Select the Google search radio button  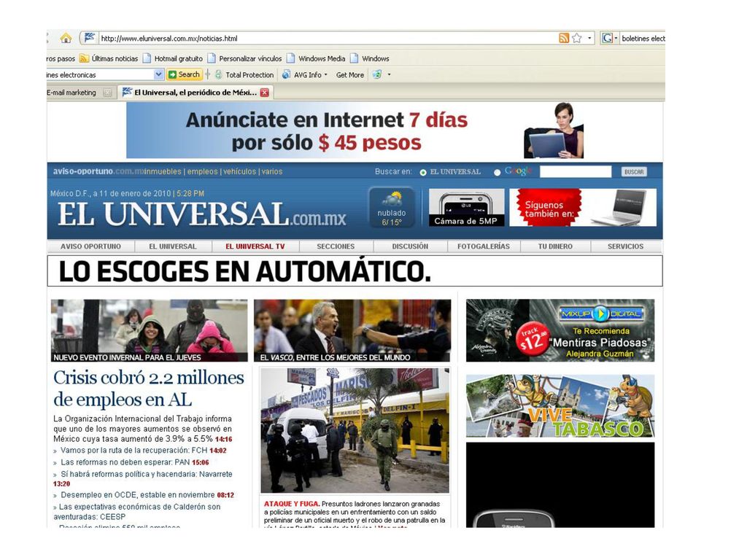[x=498, y=172]
